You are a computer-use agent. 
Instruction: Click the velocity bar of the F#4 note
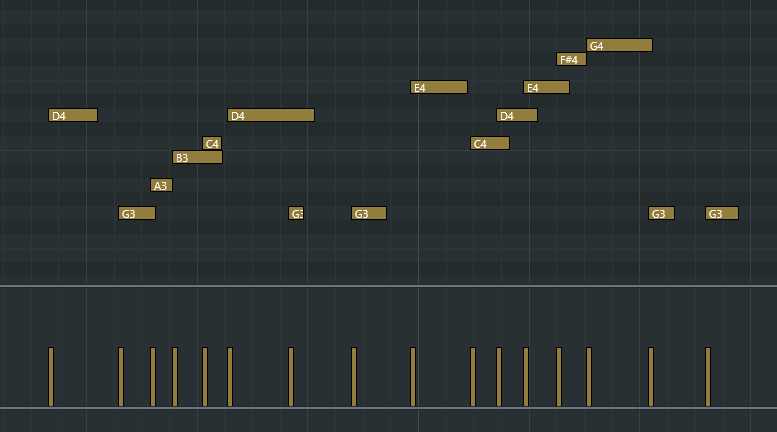coord(559,377)
